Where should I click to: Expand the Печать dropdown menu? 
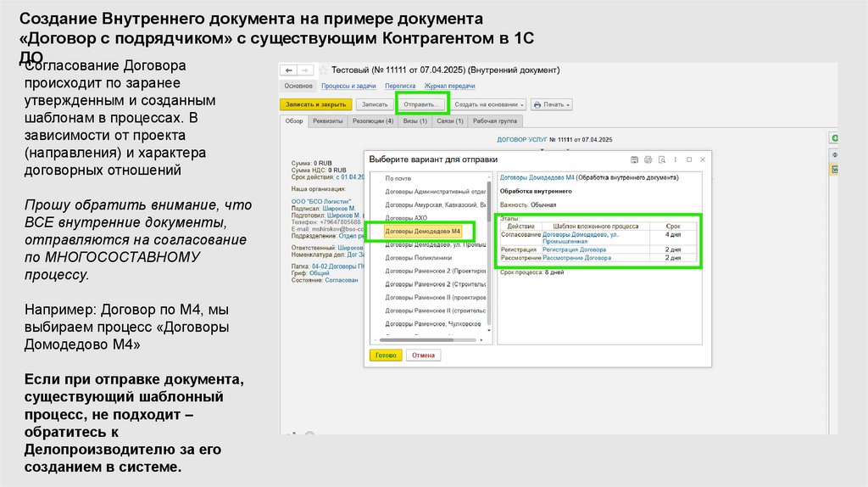coord(555,104)
